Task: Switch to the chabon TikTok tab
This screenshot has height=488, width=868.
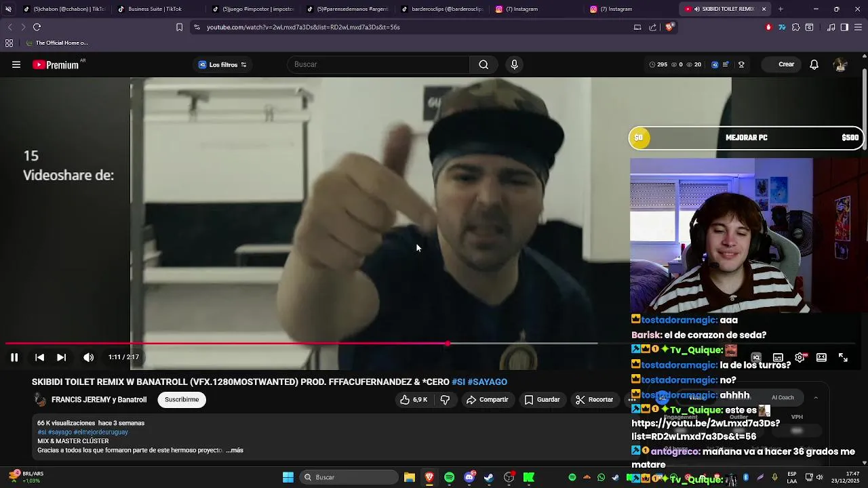Action: coord(64,9)
